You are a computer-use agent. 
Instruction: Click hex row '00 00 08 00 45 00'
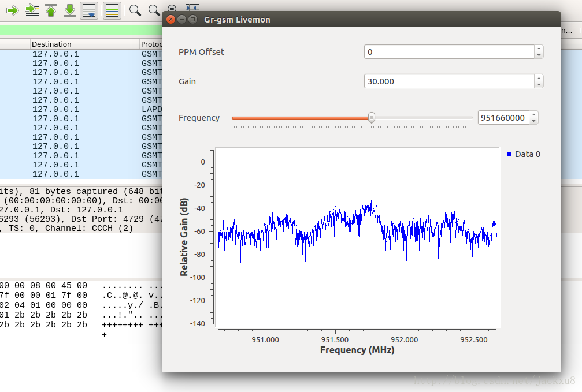(43, 286)
